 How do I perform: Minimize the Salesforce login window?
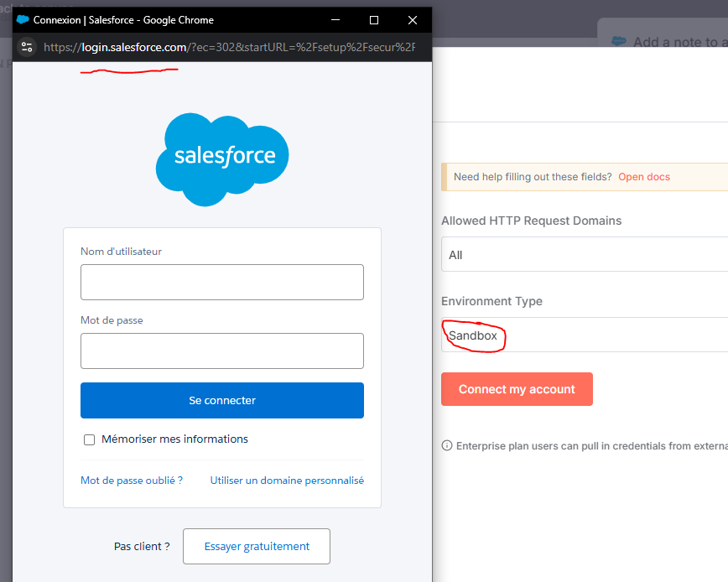335,20
